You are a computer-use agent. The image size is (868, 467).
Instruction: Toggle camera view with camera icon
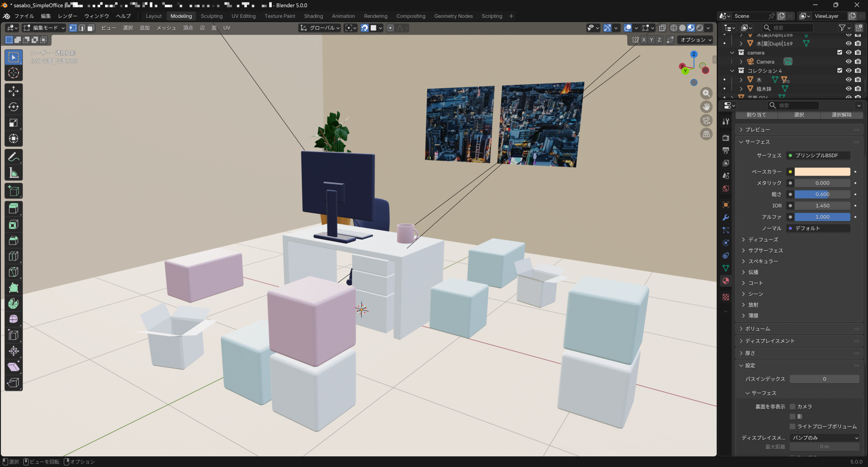[706, 120]
